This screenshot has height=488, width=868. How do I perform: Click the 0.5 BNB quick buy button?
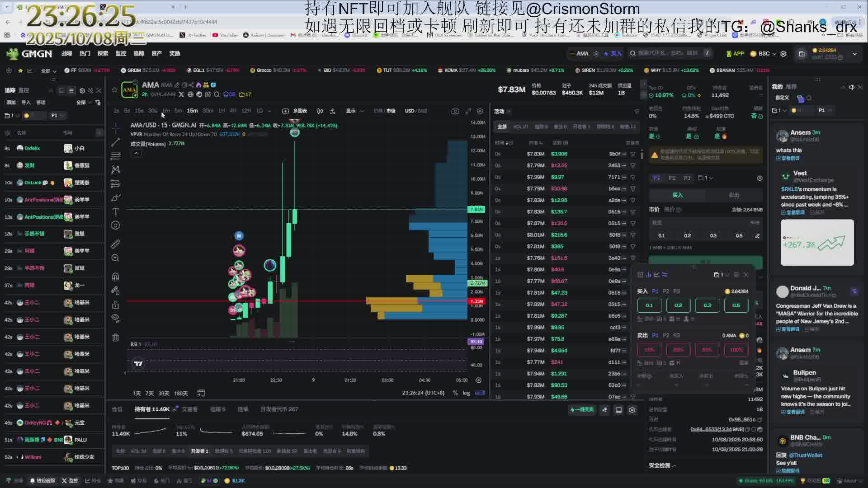[x=736, y=305]
